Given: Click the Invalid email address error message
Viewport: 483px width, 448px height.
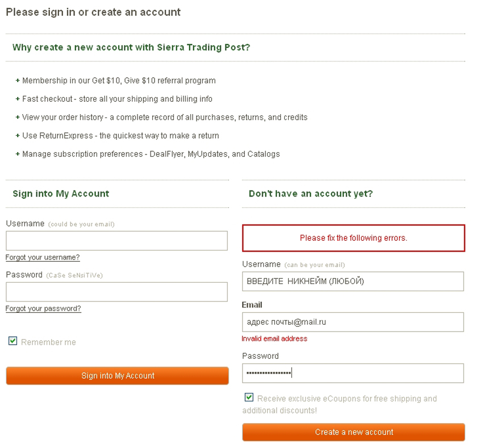Looking at the screenshot, I should tap(274, 339).
